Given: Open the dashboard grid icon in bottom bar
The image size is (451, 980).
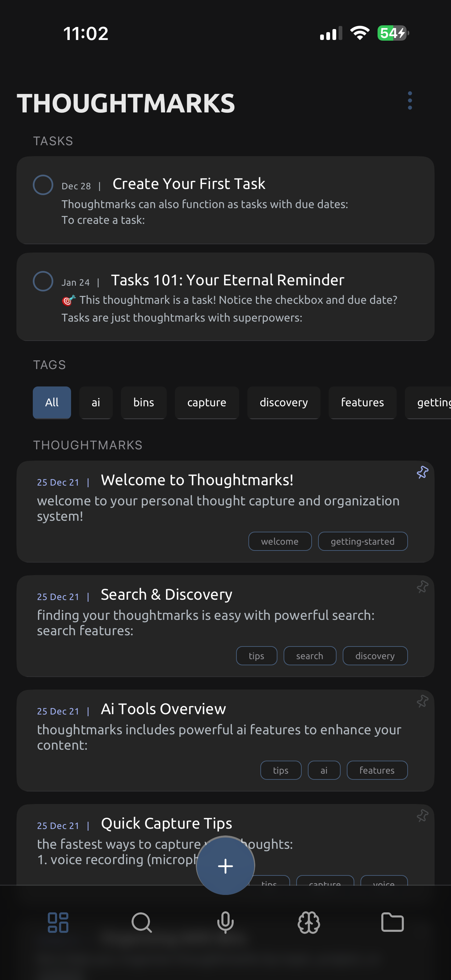Looking at the screenshot, I should 58,923.
